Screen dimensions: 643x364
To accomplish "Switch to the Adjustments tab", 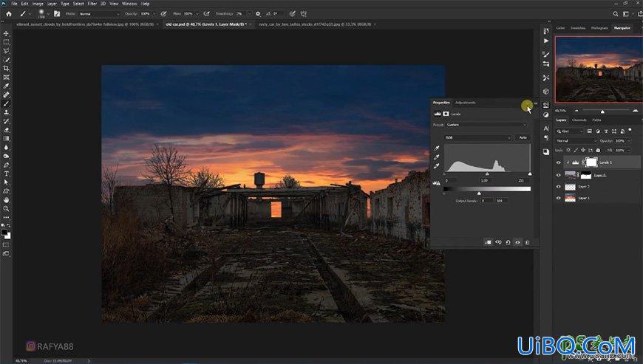I will click(466, 103).
